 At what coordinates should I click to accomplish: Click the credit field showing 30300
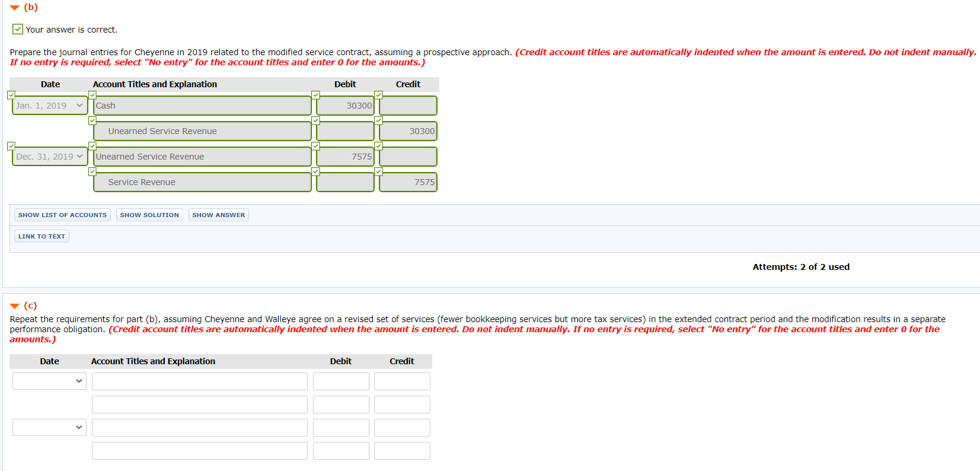(408, 131)
